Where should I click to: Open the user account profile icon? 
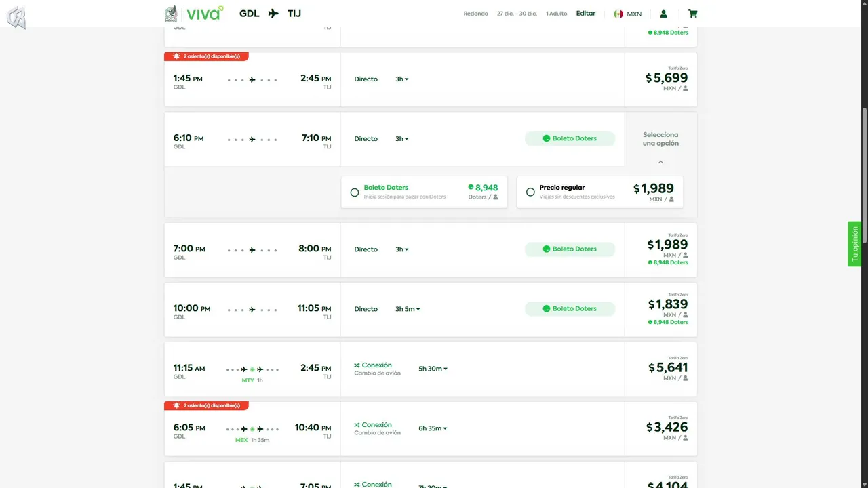click(663, 14)
